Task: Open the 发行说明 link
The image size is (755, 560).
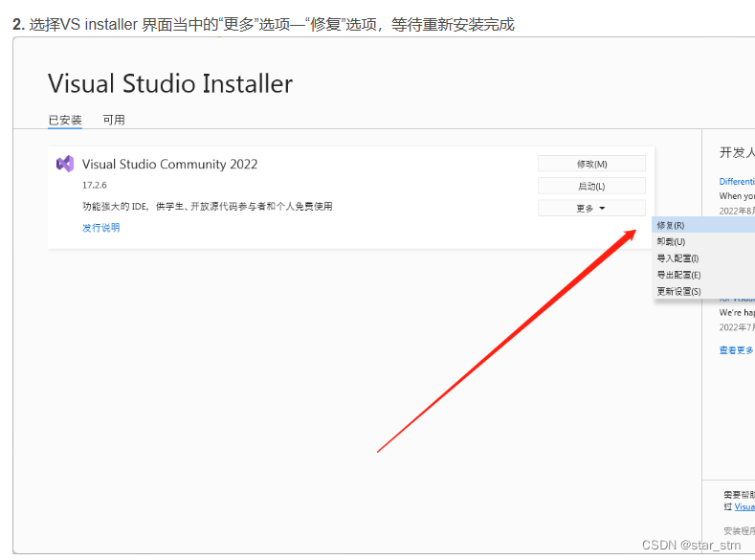Action: pyautogui.click(x=100, y=228)
